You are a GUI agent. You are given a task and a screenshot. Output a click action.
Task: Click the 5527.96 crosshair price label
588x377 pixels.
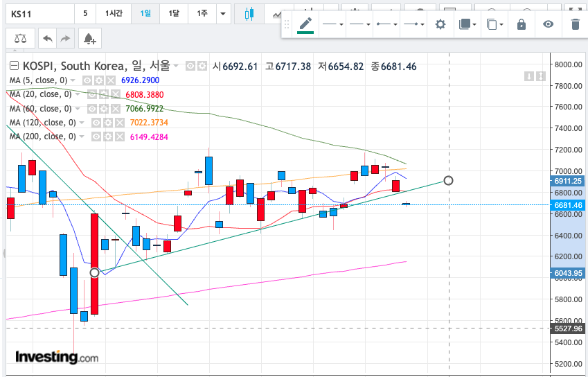coord(568,328)
